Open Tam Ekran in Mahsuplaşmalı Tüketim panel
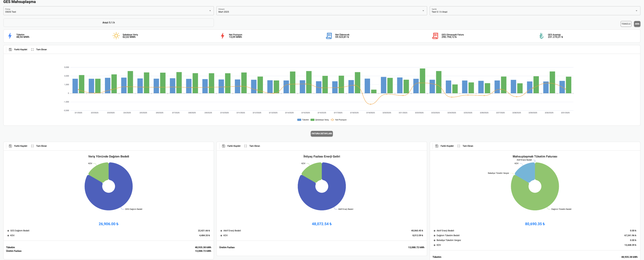The image size is (644, 260). [x=465, y=146]
